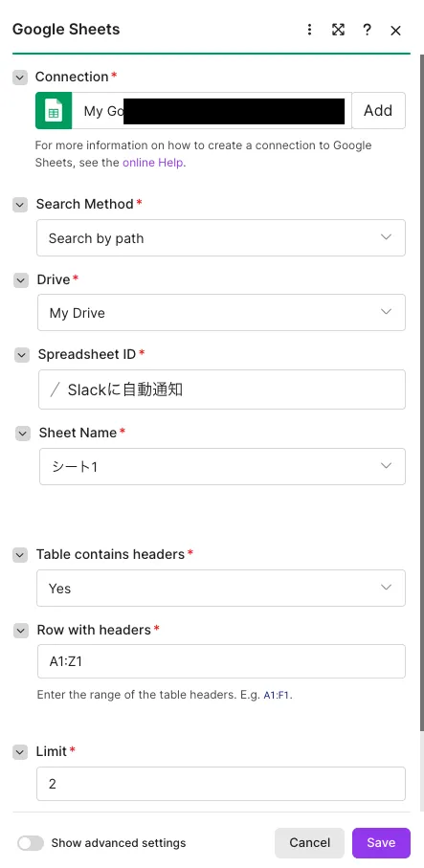Viewport: 424px width, 868px height.
Task: Click the Limit input field
Action: pyautogui.click(x=221, y=784)
